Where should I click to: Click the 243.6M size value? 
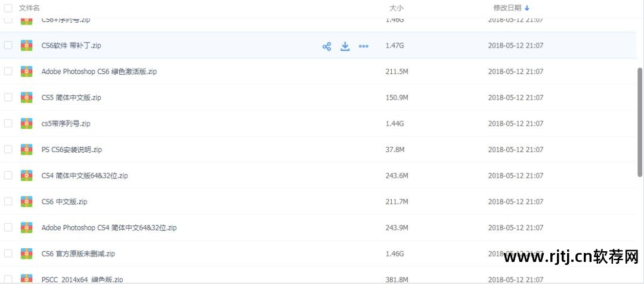pos(397,175)
